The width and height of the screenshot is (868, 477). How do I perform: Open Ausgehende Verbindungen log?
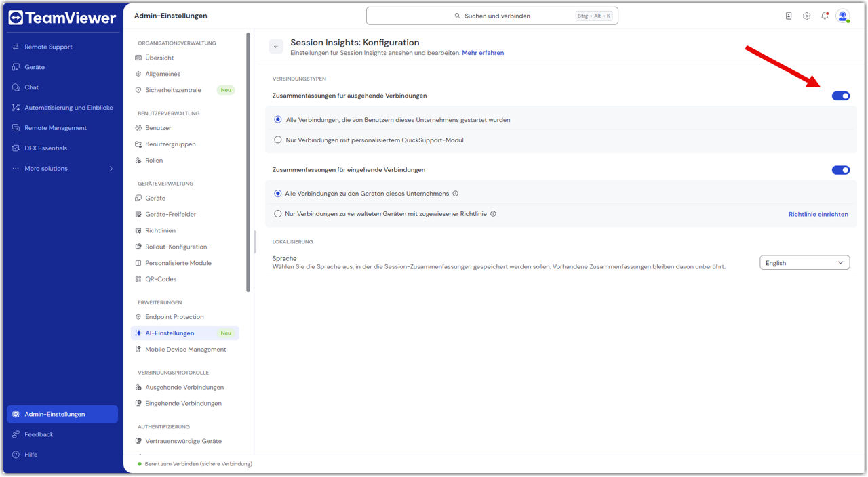[x=184, y=388]
